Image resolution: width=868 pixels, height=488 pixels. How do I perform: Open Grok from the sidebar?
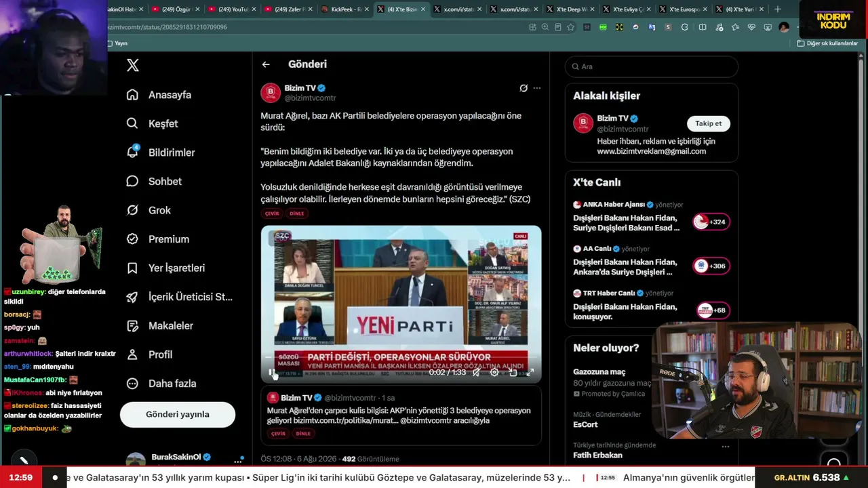tap(149, 210)
